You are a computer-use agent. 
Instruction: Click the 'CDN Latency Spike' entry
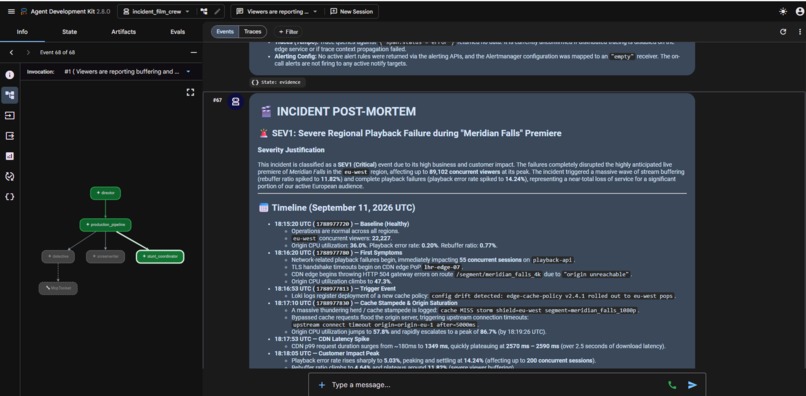point(321,339)
